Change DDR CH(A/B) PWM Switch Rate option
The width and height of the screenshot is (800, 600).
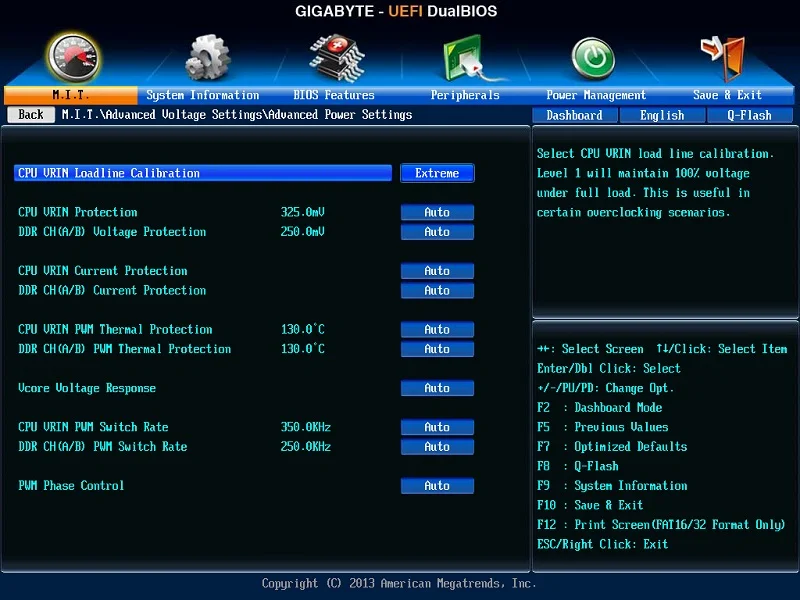pos(437,446)
